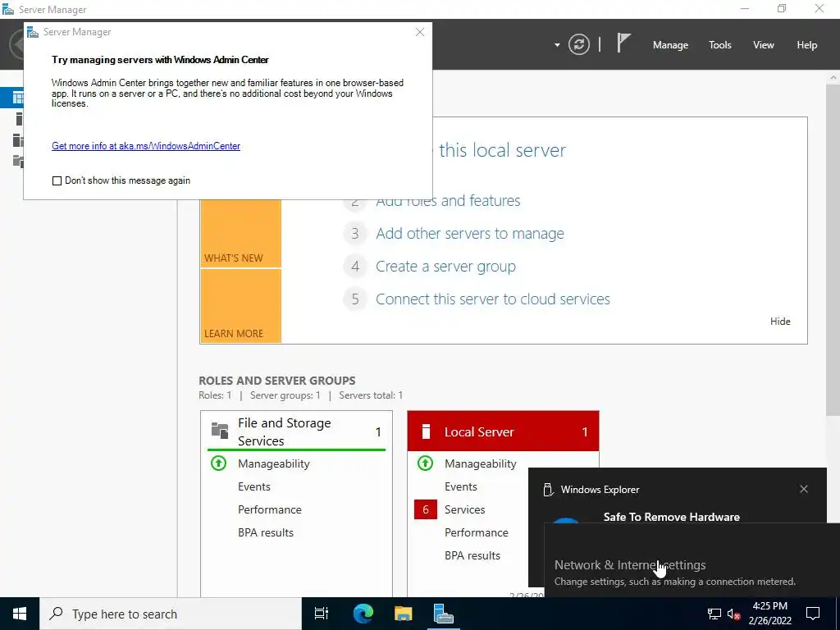Open Manageability under File and Storage Services
This screenshot has width=840, height=630.
(x=274, y=464)
